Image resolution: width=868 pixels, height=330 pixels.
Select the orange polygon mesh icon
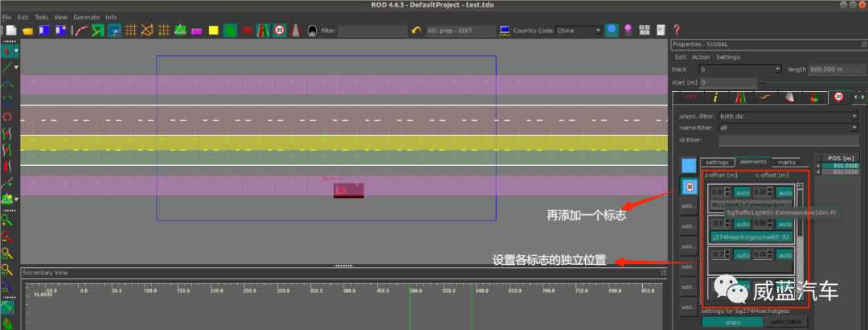pyautogui.click(x=147, y=31)
